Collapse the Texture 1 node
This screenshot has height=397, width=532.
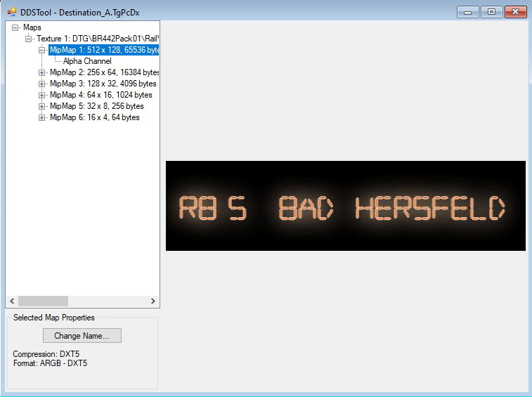[x=29, y=39]
